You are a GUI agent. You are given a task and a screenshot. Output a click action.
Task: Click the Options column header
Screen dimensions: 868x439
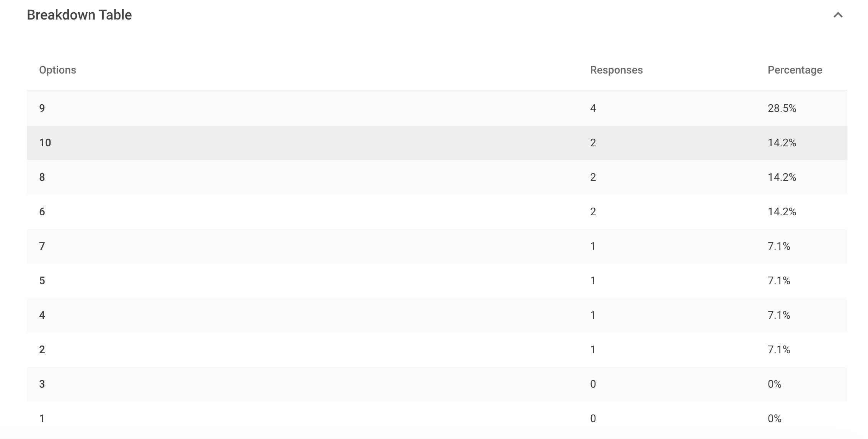point(57,70)
